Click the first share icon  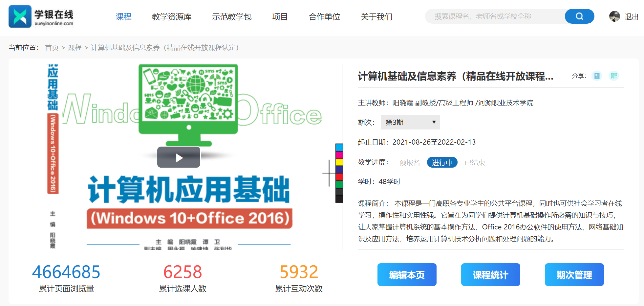click(x=597, y=76)
